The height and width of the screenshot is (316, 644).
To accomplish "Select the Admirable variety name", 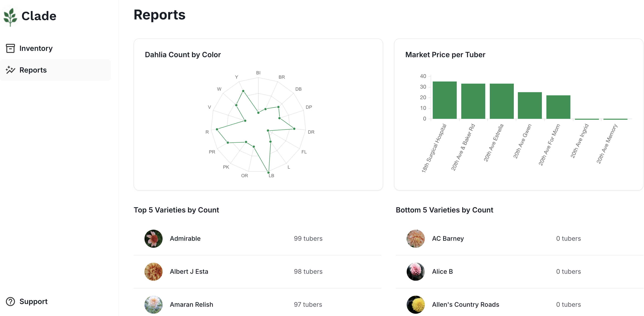I will (185, 238).
